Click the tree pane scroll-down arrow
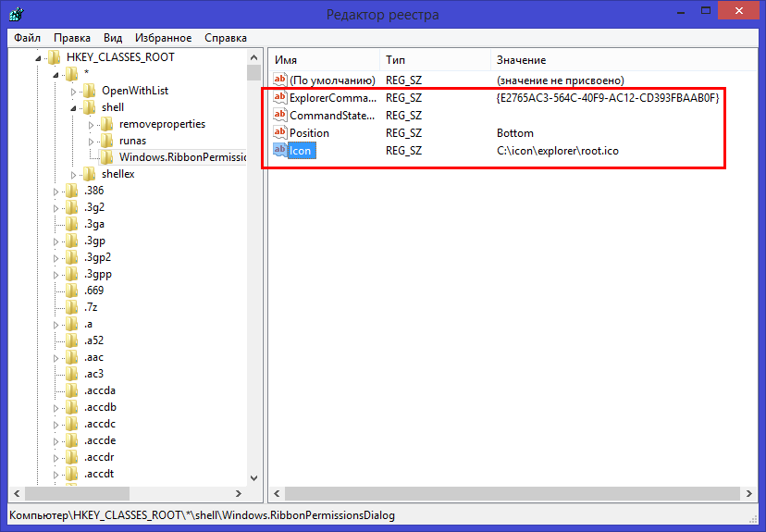 (x=253, y=478)
